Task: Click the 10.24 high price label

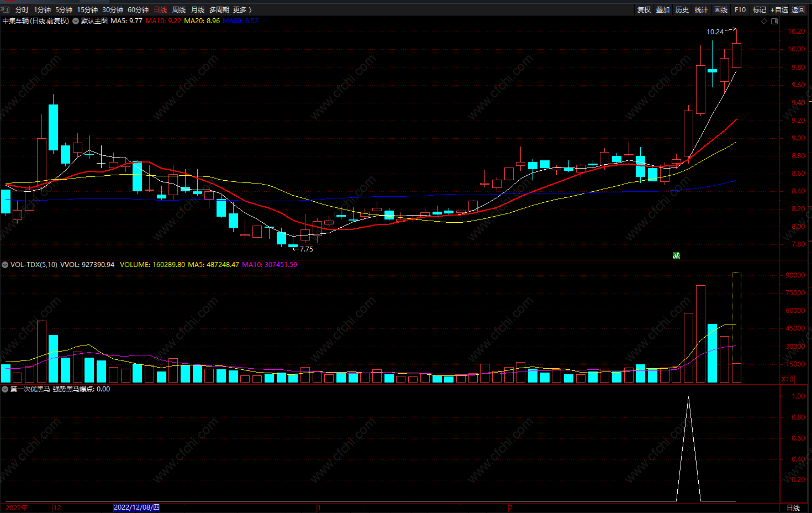Action: click(715, 32)
